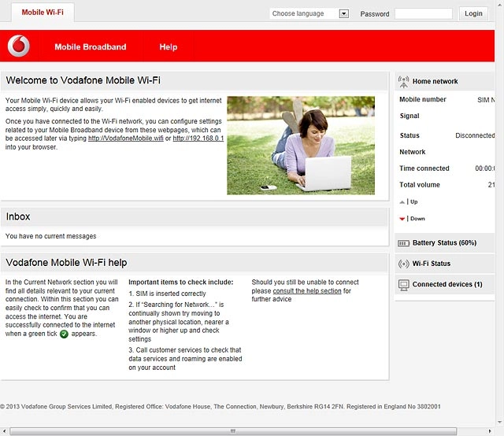
Task: Click the Signal label
Action: coord(409,116)
